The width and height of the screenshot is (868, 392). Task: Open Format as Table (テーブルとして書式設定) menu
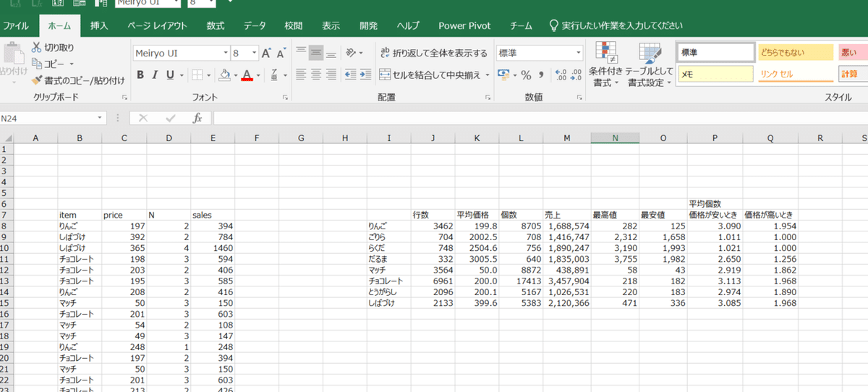click(650, 65)
